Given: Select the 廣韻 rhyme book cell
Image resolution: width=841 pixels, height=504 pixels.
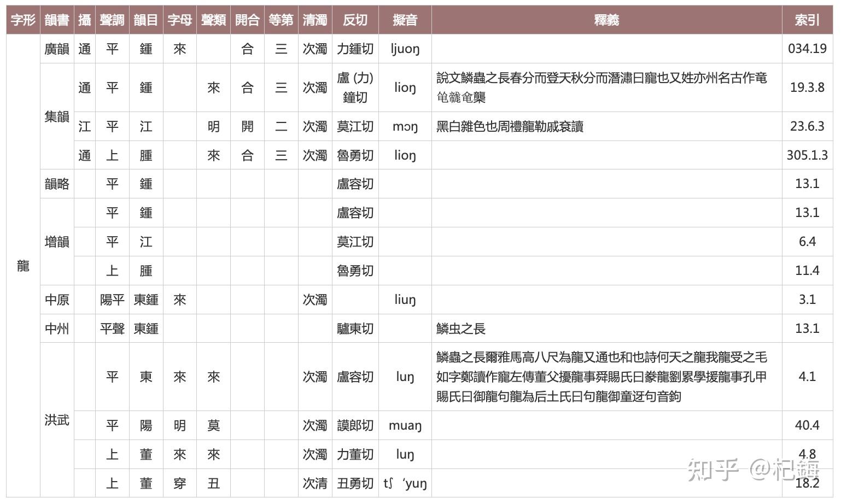Looking at the screenshot, I should [57, 49].
